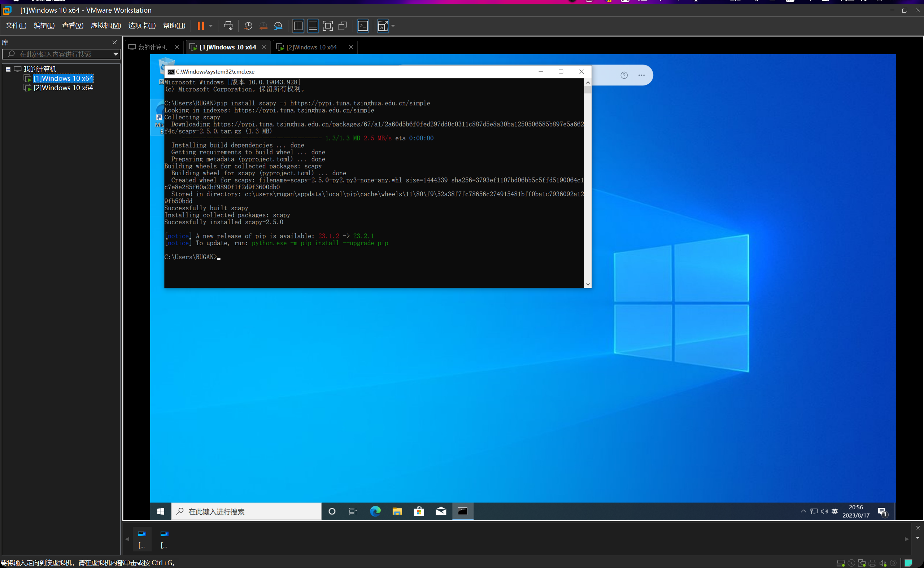Viewport: 924px width, 568px height.
Task: Click the stretch guest display button
Action: [x=383, y=26]
